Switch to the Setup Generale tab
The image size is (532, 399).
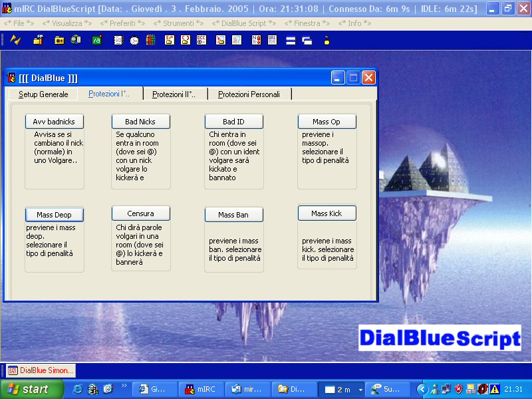(43, 94)
